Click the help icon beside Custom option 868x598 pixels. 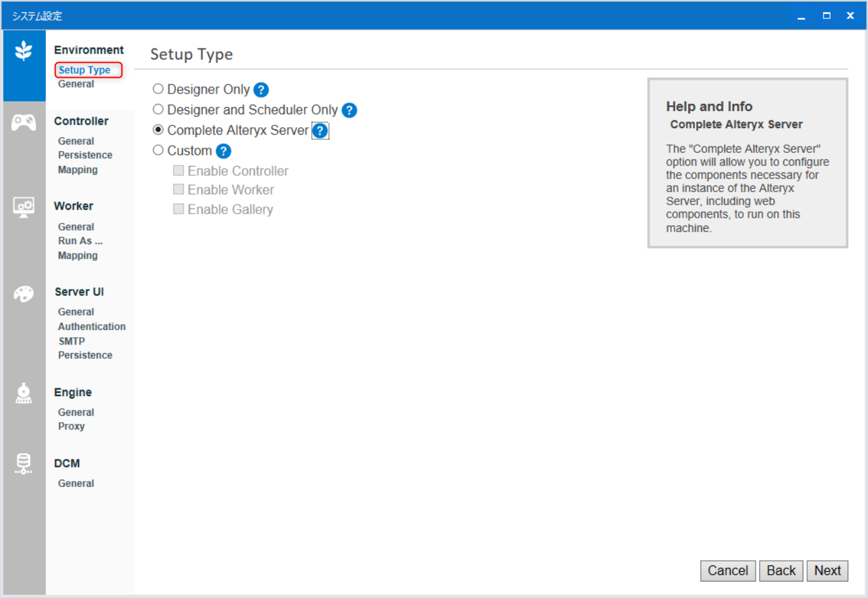[222, 151]
